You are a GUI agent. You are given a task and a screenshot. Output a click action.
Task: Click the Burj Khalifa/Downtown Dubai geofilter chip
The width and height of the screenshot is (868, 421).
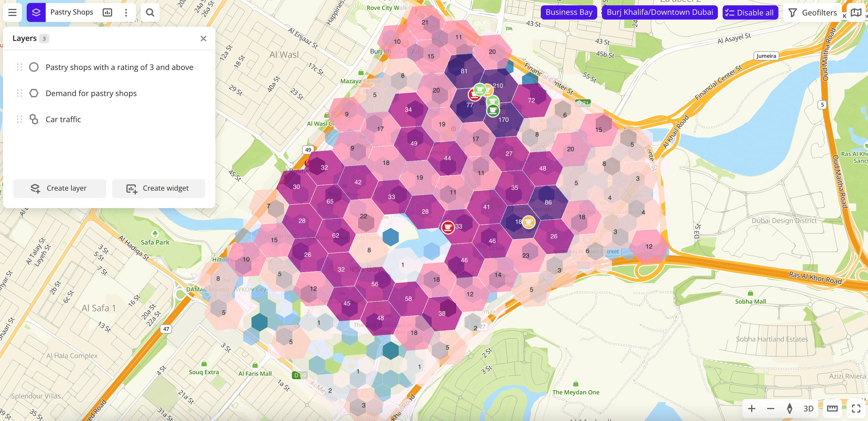[659, 12]
